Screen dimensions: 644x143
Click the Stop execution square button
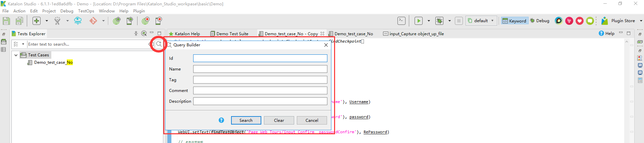click(x=459, y=21)
